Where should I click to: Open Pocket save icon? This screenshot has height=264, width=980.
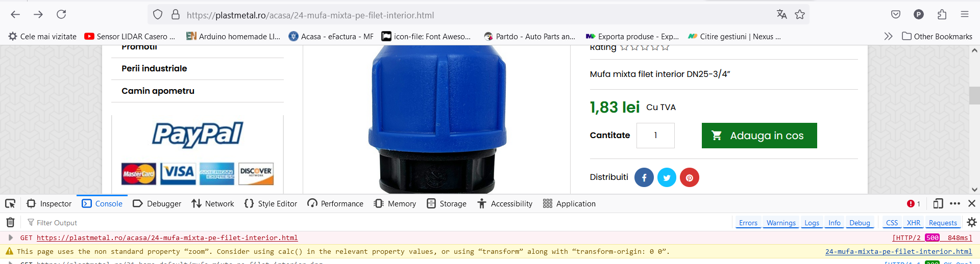click(896, 14)
